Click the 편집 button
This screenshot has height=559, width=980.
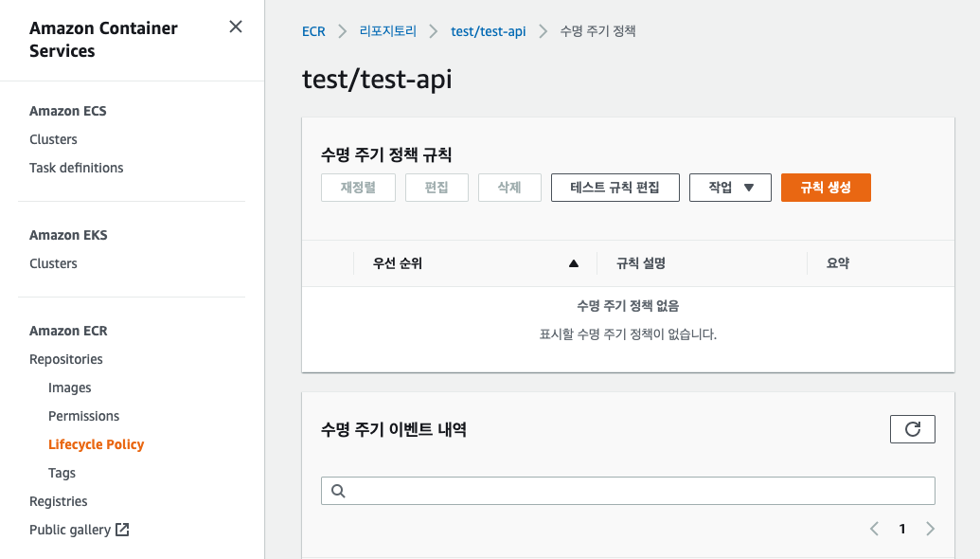tap(437, 188)
